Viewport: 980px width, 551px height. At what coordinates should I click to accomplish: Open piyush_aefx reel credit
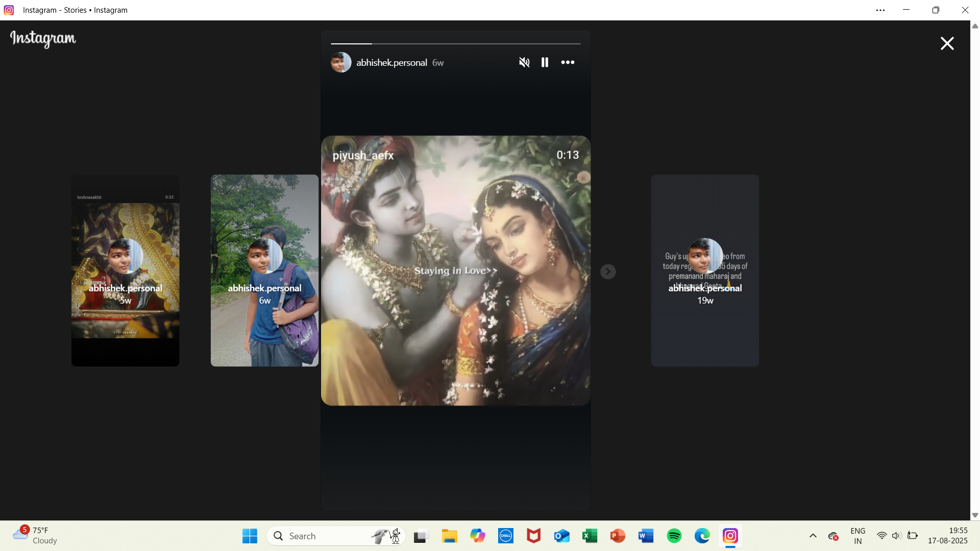tap(363, 156)
